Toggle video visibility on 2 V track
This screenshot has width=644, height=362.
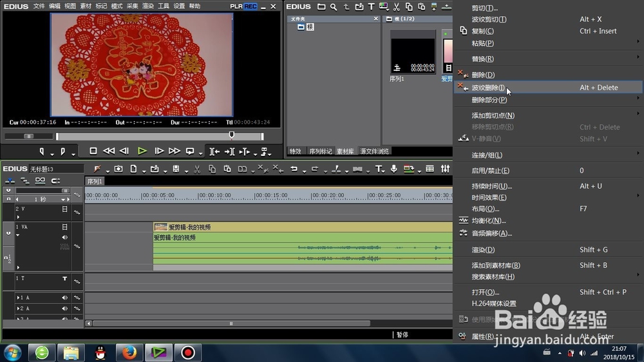point(64,209)
